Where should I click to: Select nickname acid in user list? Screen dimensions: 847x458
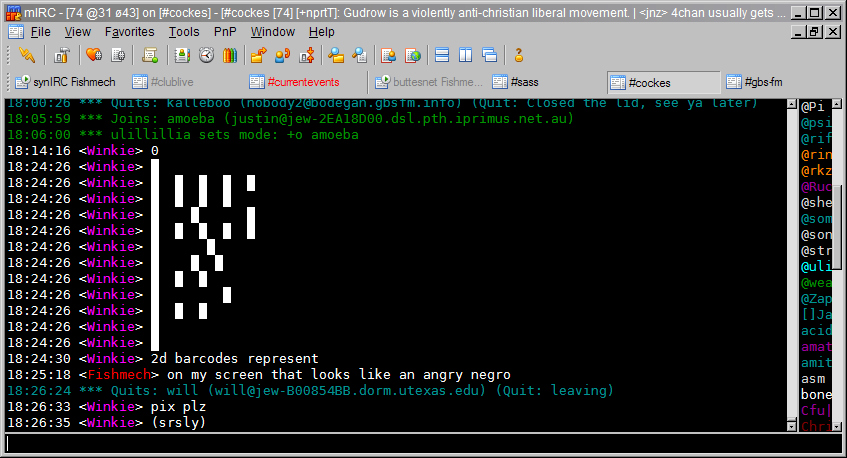(816, 331)
